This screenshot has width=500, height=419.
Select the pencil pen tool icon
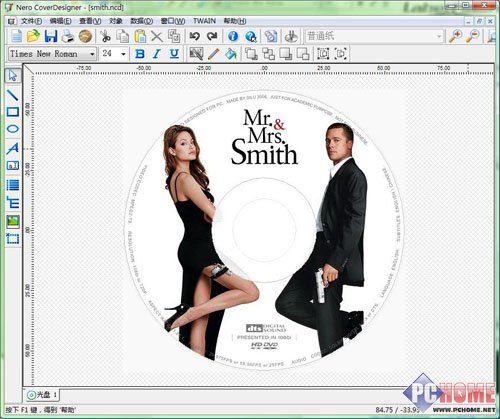point(213,53)
